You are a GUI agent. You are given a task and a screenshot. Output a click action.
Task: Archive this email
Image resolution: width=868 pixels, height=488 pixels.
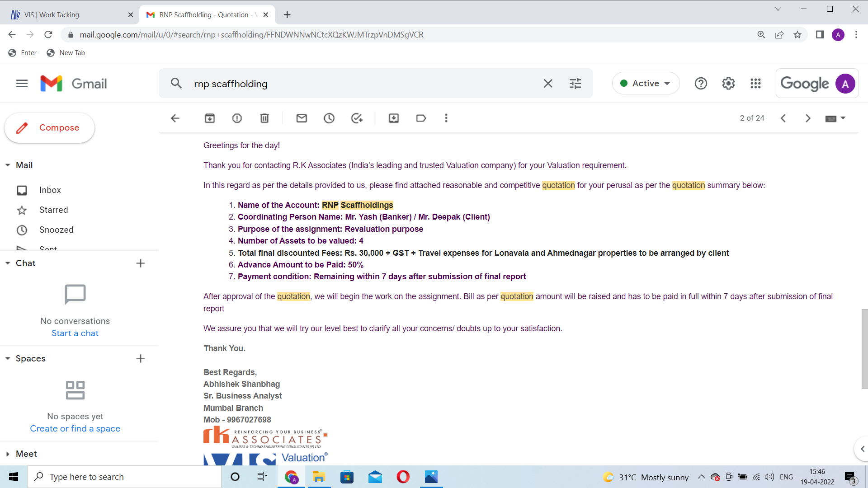point(210,118)
